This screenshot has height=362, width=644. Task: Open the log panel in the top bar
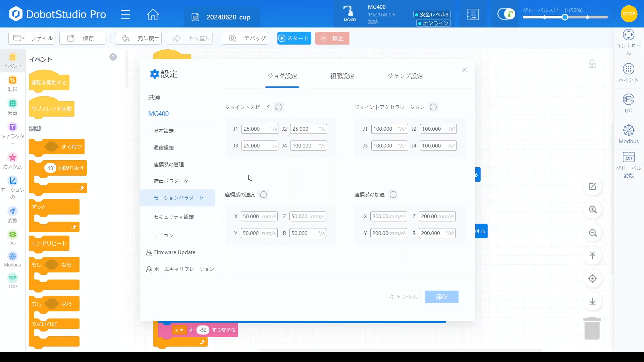[x=473, y=14]
